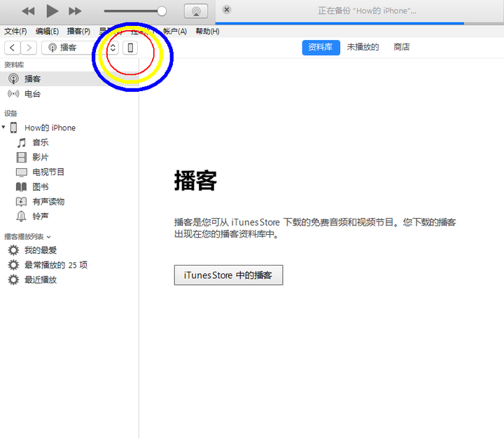Open the 编辑(E) menu
The width and height of the screenshot is (504, 438).
tap(47, 32)
